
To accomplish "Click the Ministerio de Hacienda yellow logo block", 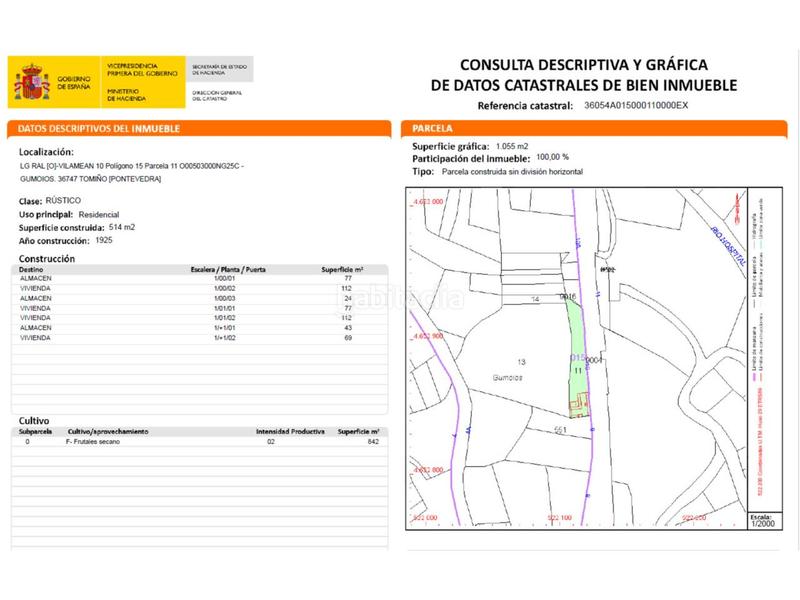I will 143,82.
